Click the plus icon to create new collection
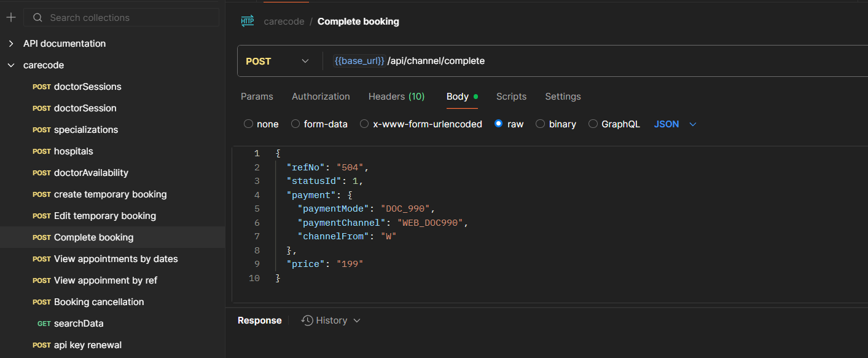Screen dimensions: 868x358 10,18
